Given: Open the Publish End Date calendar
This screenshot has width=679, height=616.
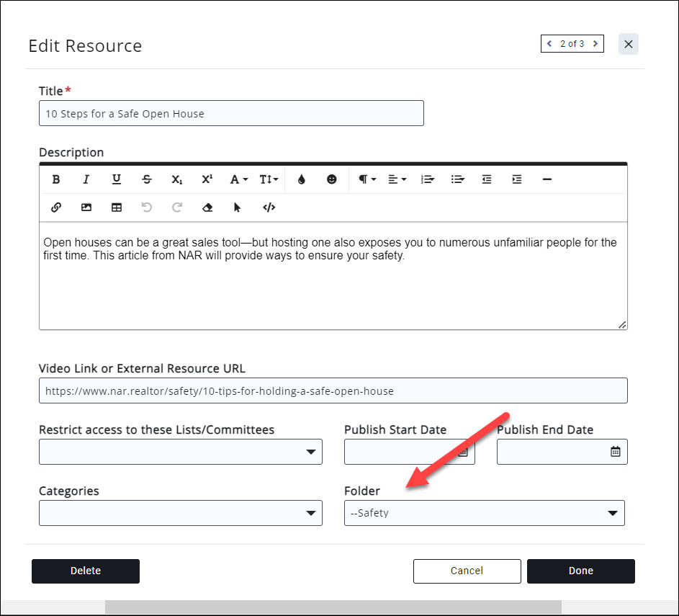Looking at the screenshot, I should pos(615,452).
